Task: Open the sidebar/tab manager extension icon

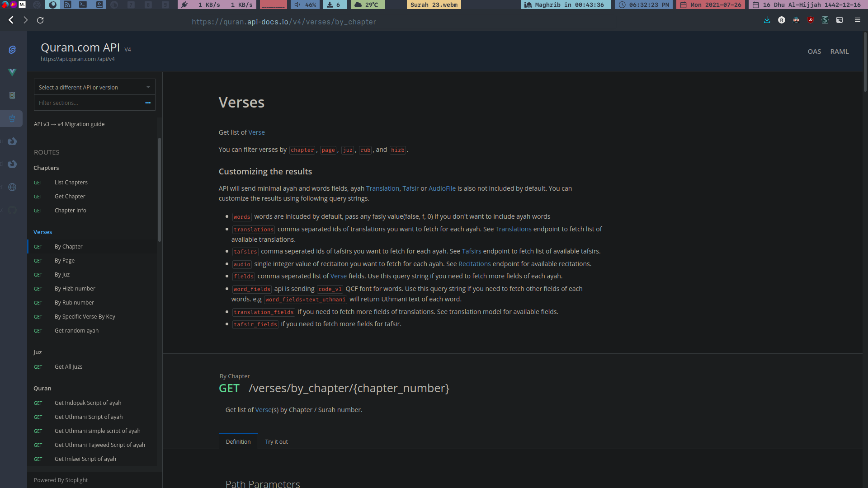Action: (x=840, y=20)
